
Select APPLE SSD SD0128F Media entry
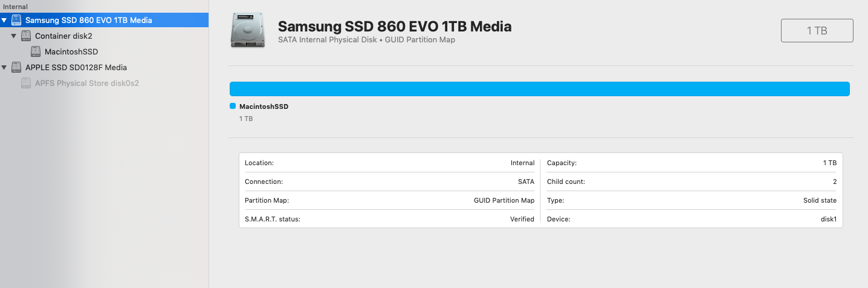click(76, 67)
